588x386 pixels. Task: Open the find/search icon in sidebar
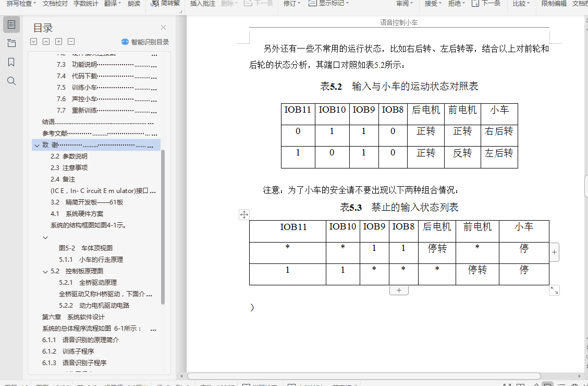click(11, 81)
